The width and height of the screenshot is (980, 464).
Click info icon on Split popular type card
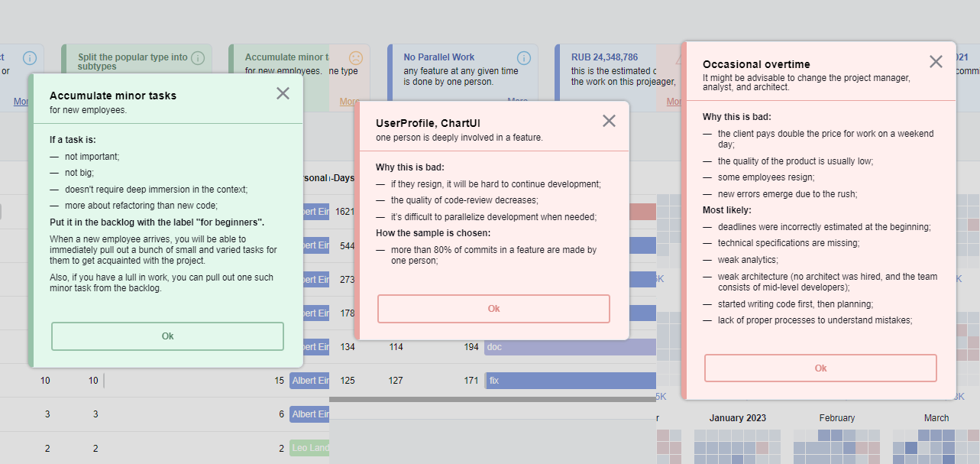tap(198, 58)
